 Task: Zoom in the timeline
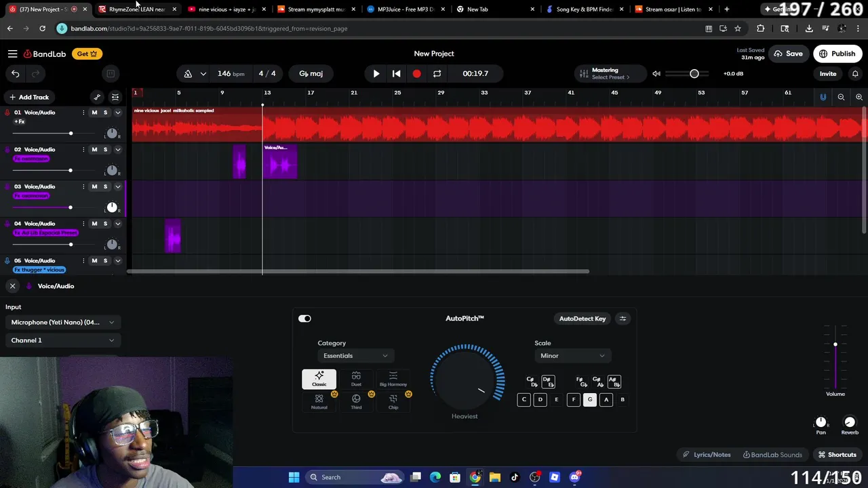[859, 97]
